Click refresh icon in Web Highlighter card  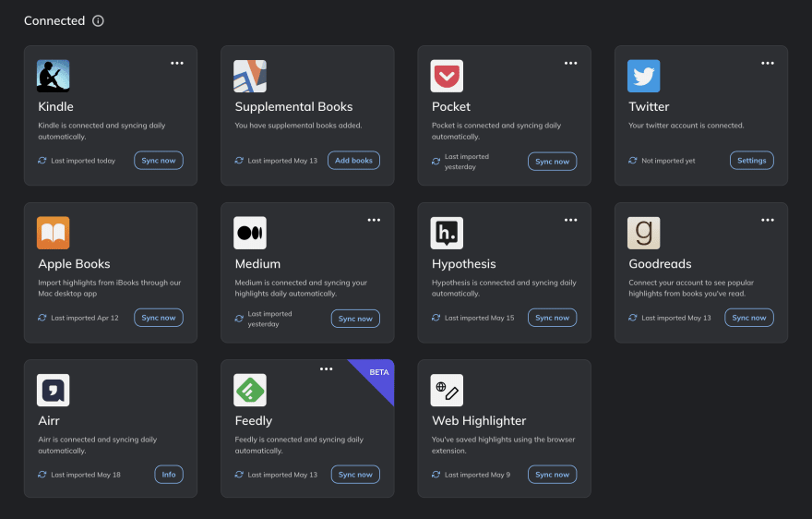pos(436,475)
